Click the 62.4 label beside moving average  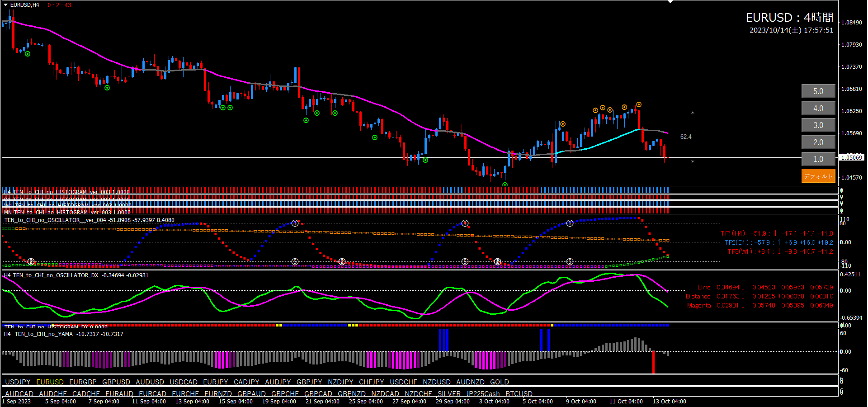coord(686,137)
